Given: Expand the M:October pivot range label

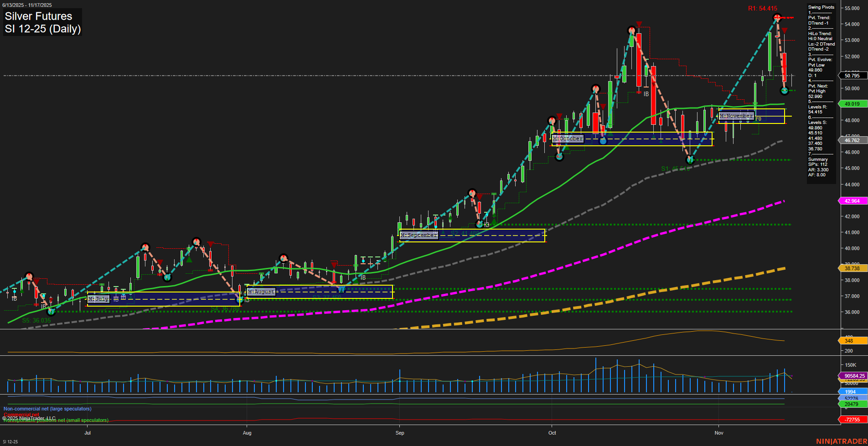Looking at the screenshot, I should (x=567, y=138).
